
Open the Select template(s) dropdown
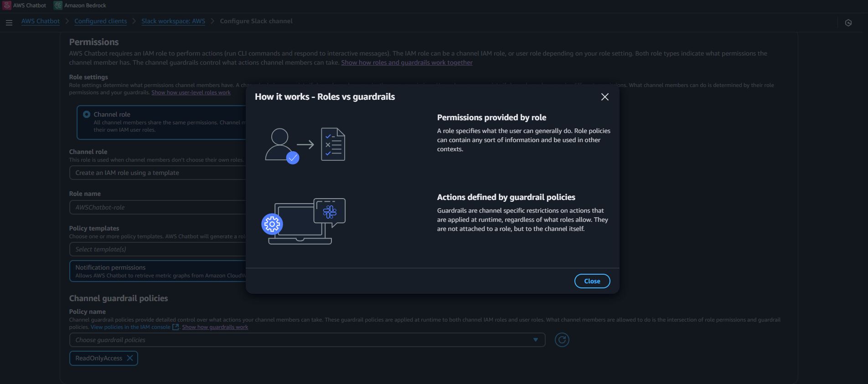point(158,249)
